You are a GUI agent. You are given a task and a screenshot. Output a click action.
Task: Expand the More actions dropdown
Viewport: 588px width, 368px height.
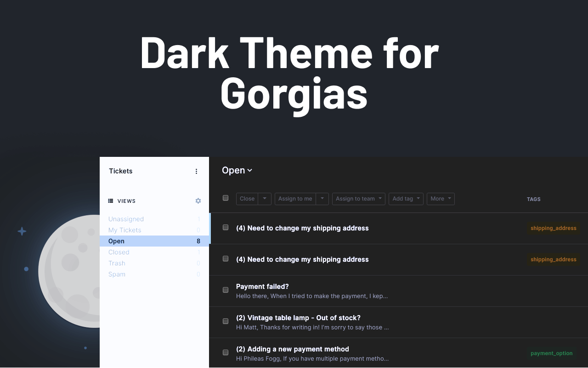(441, 199)
